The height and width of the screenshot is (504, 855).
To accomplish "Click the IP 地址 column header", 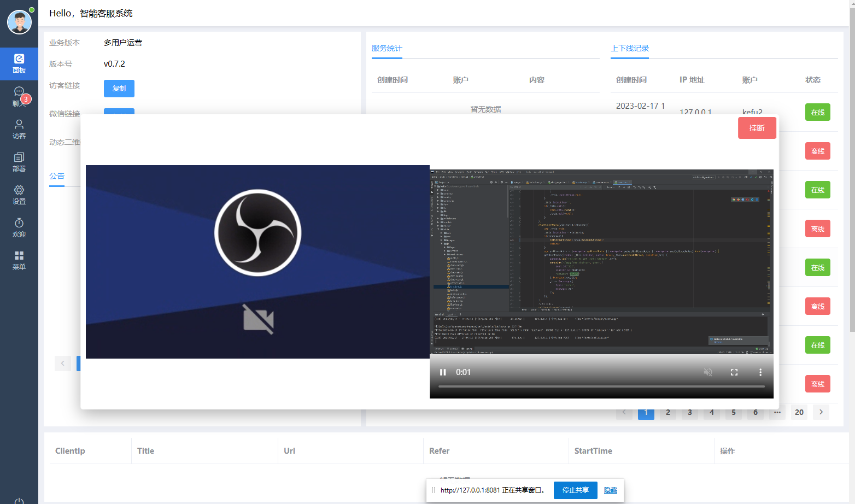I will pos(692,80).
